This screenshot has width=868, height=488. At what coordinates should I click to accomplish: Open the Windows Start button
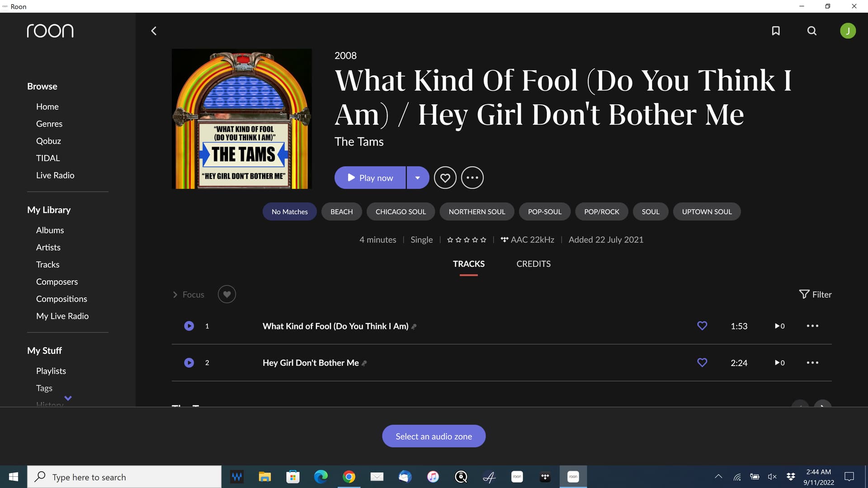[x=14, y=477]
